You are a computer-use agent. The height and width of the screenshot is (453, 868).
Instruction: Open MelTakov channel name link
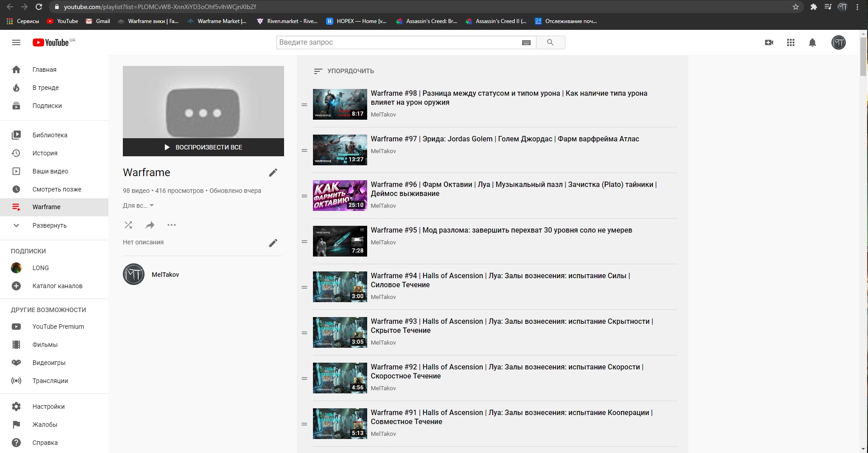(165, 275)
